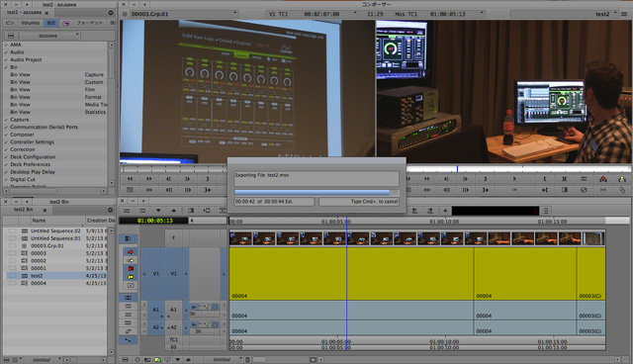The width and height of the screenshot is (633, 364).
Task: Click the red Lift button in record monitor
Action: coord(602,179)
